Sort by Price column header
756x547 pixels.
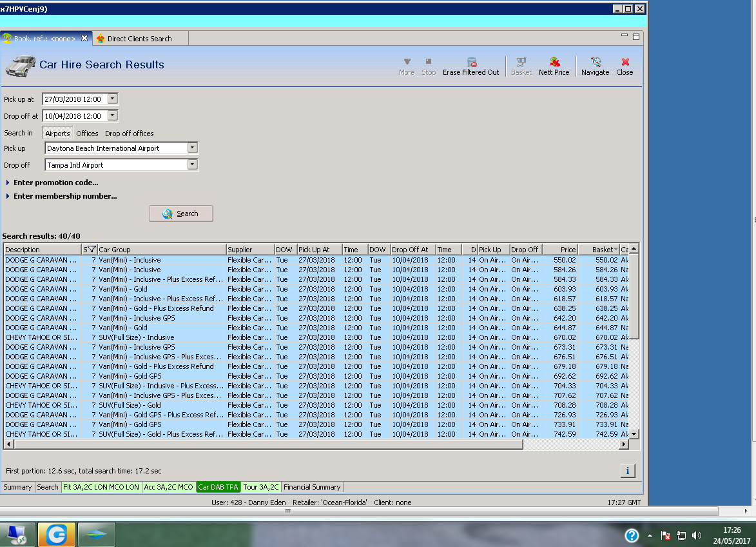click(560, 250)
